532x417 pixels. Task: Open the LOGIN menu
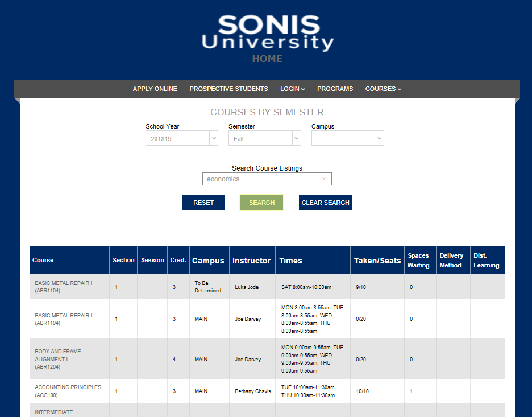coord(292,89)
